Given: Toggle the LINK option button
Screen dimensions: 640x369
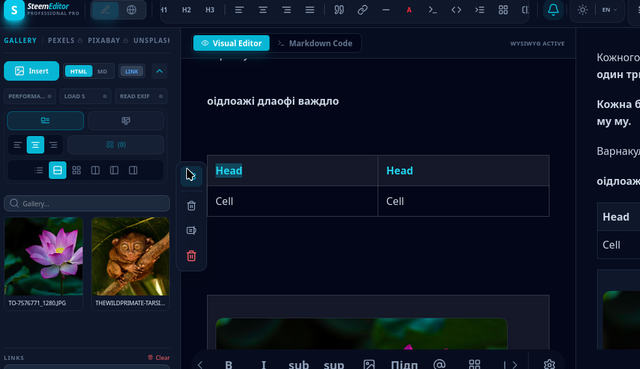Looking at the screenshot, I should coord(131,71).
